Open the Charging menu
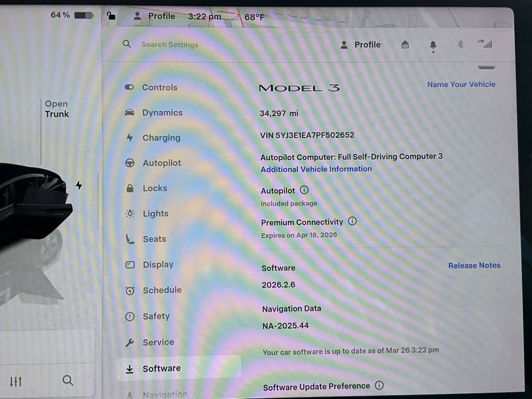This screenshot has height=399, width=532. pos(153,137)
